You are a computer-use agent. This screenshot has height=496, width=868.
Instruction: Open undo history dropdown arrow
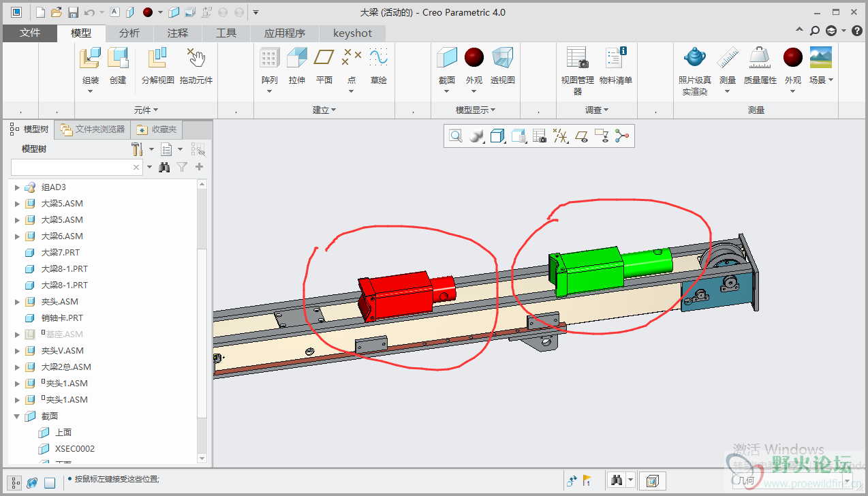coord(102,12)
